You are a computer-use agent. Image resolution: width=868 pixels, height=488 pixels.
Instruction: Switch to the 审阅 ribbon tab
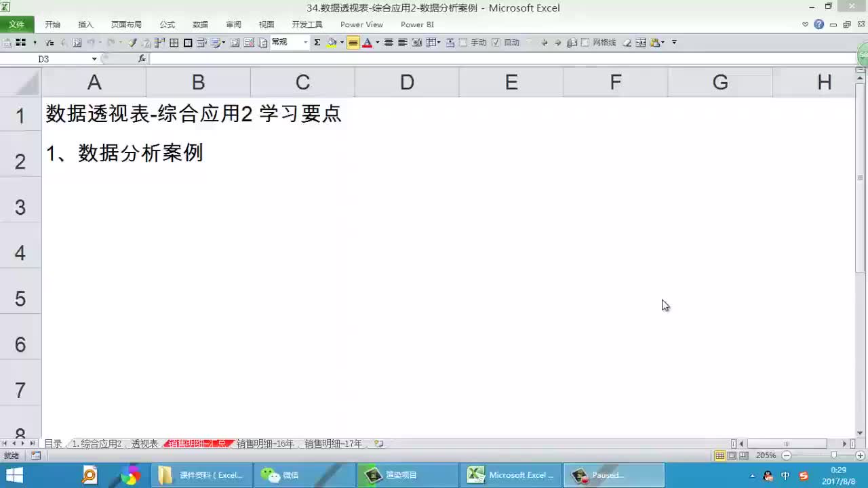(x=233, y=24)
